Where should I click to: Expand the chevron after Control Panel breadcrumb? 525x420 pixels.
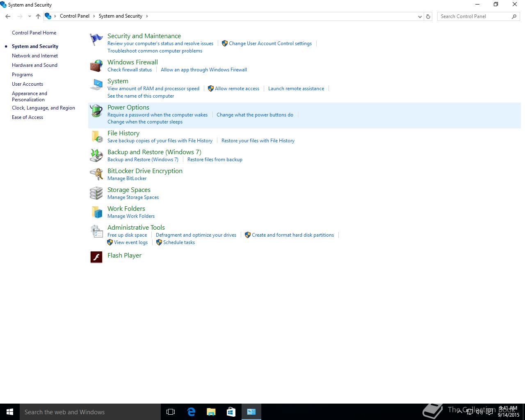(x=94, y=16)
